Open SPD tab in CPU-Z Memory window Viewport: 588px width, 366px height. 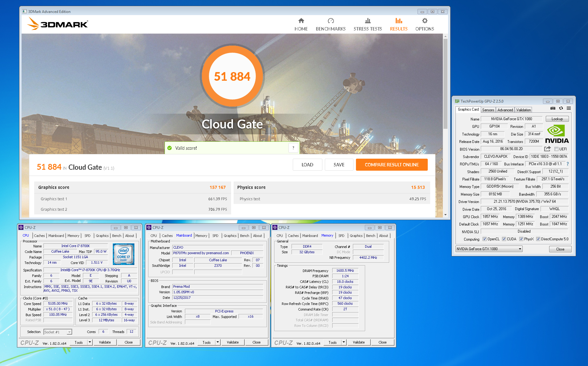(341, 236)
